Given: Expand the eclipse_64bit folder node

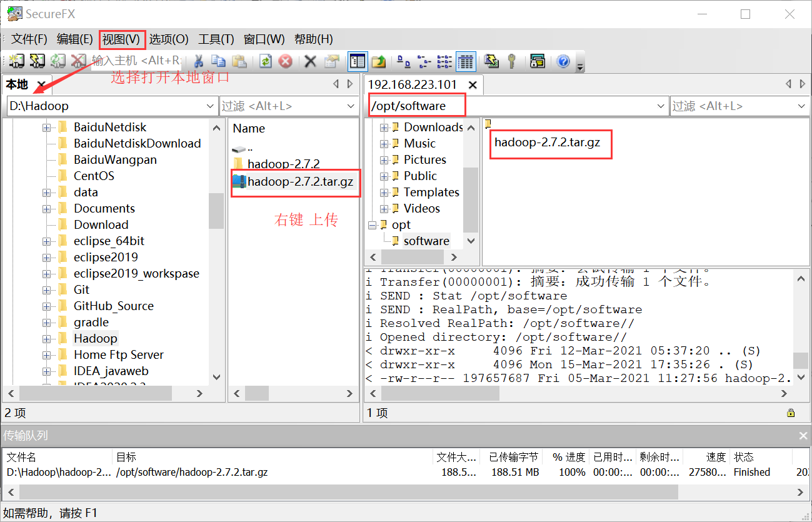Looking at the screenshot, I should [47, 241].
